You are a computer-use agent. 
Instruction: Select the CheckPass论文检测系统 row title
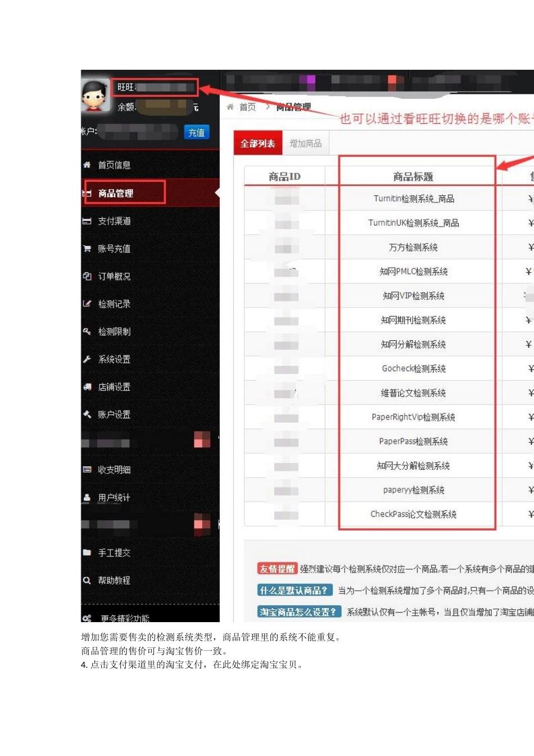413,514
